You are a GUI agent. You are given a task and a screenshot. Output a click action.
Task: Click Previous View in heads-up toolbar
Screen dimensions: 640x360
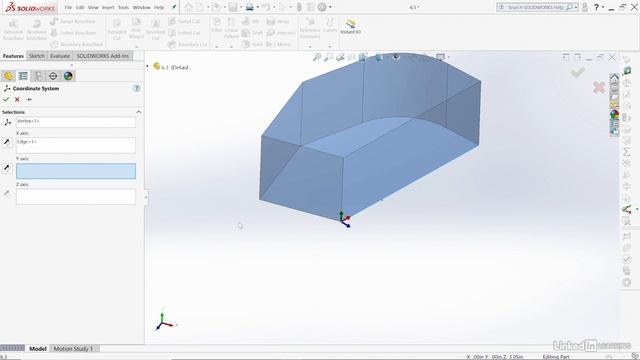coord(340,57)
